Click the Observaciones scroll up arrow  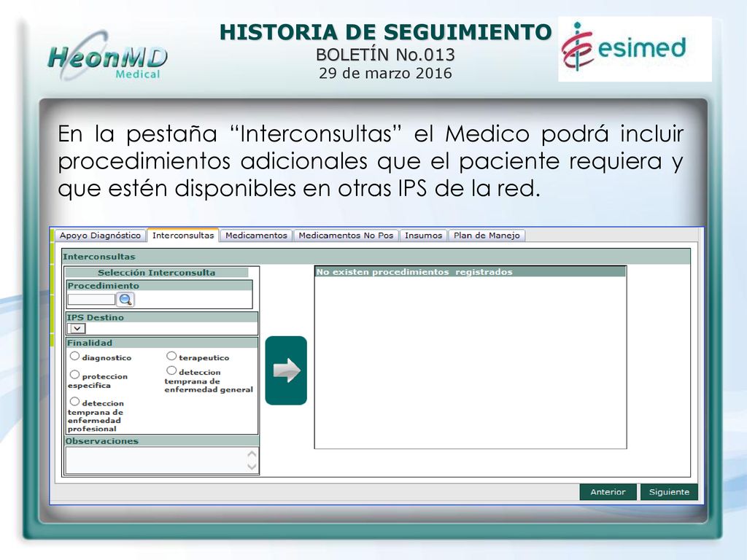pyautogui.click(x=252, y=454)
